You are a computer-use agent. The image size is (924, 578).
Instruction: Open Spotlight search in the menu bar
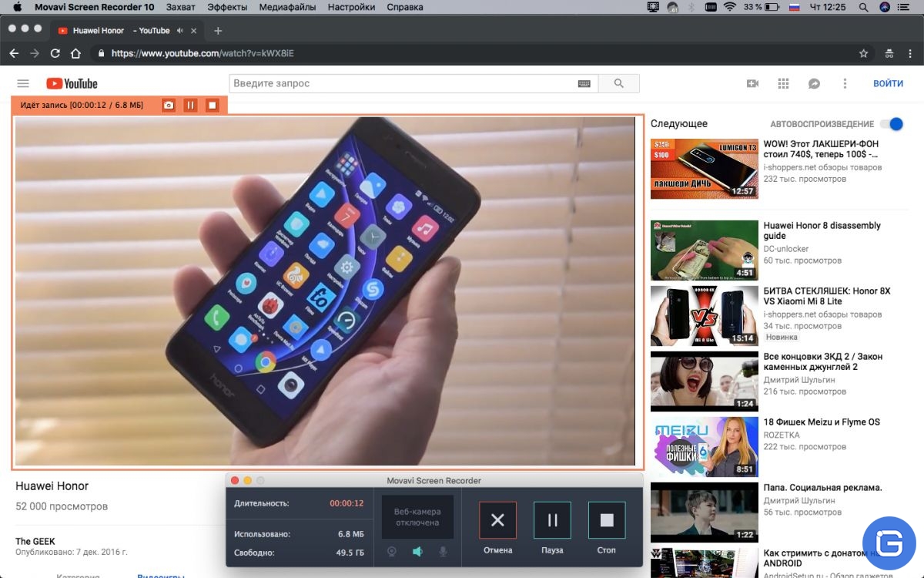863,7
